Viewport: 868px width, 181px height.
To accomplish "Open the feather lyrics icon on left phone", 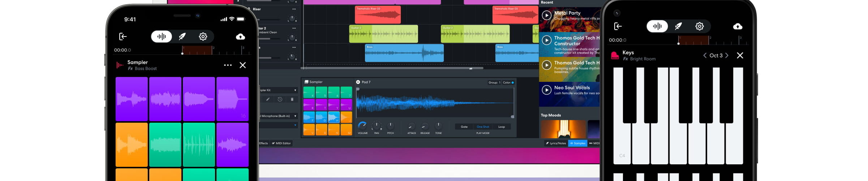I will (182, 37).
